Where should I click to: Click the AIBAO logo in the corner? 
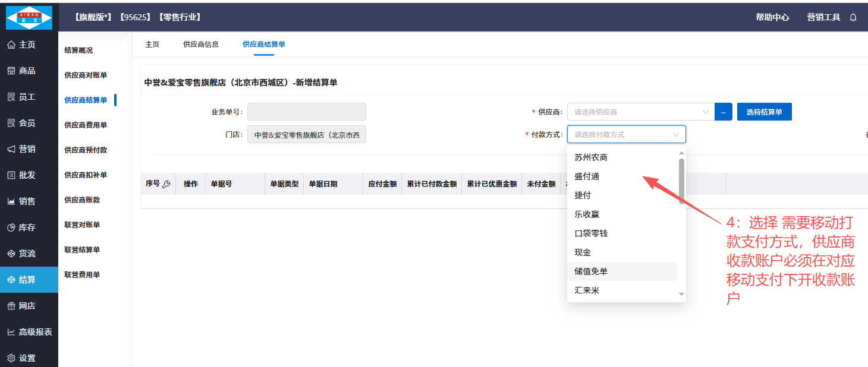pos(29,17)
